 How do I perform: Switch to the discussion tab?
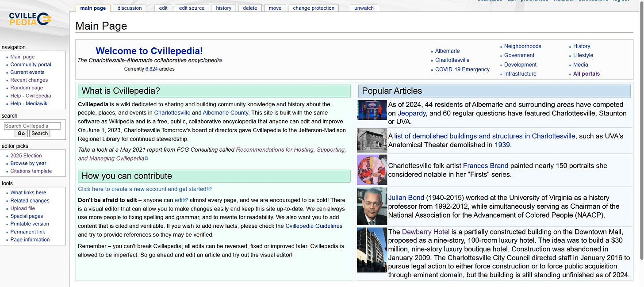click(x=130, y=8)
